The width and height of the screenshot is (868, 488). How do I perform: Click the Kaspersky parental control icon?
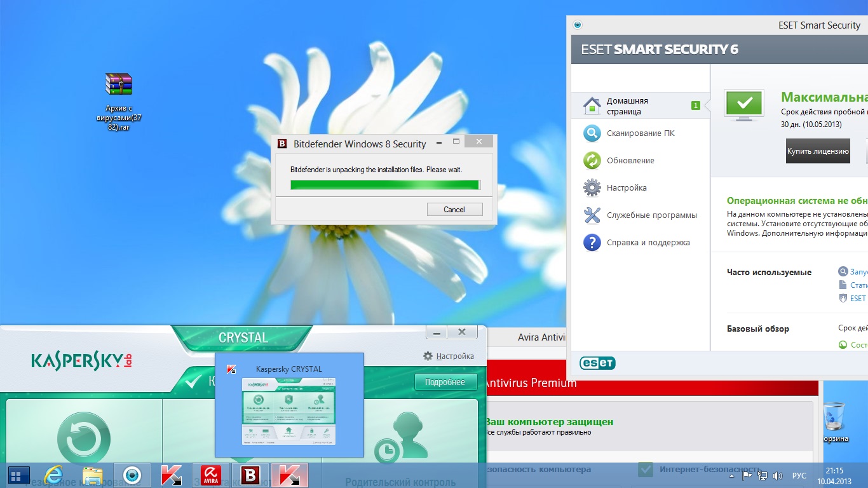click(402, 437)
